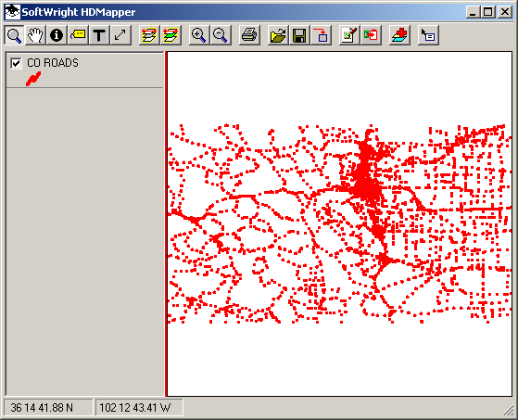Pick the diagonal arrow measure tool
Image resolution: width=518 pixels, height=420 pixels.
click(120, 35)
